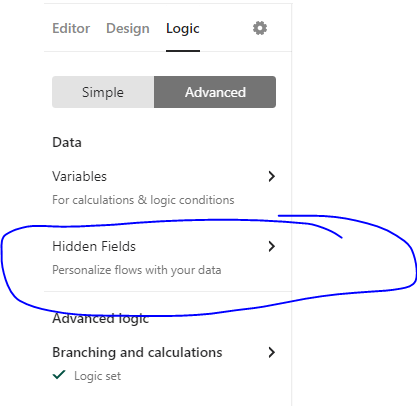The width and height of the screenshot is (417, 406).
Task: Click 'Personalize flows with your data' text
Action: point(137,270)
